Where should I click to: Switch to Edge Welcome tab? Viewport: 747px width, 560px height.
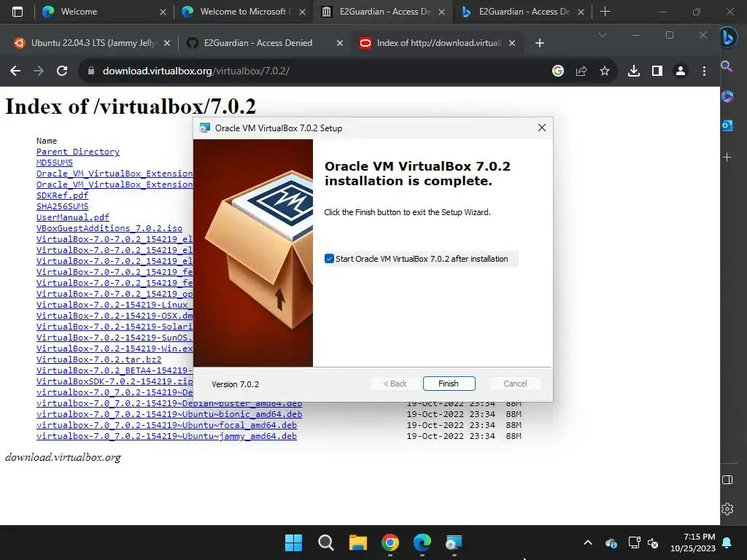(104, 12)
